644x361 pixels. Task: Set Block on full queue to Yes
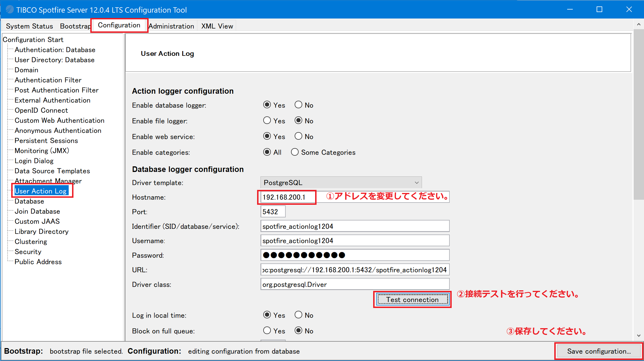pos(267,331)
